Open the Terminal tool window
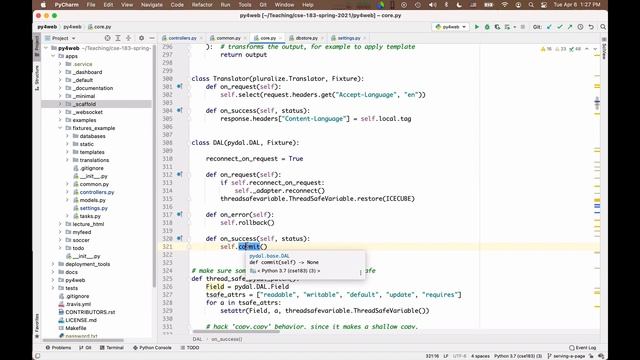Image resolution: width=640 pixels, height=360 pixels. [112, 348]
